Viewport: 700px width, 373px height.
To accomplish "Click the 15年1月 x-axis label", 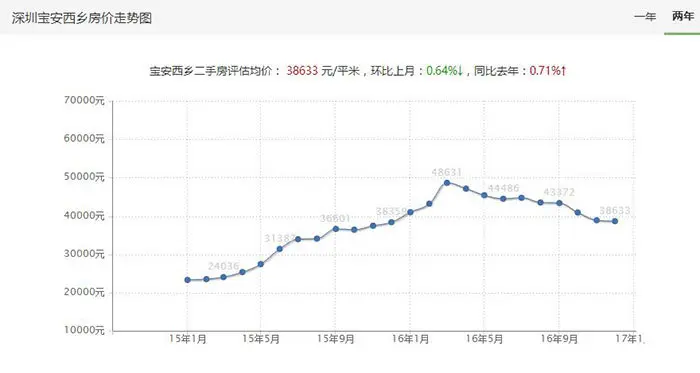I will (x=188, y=339).
